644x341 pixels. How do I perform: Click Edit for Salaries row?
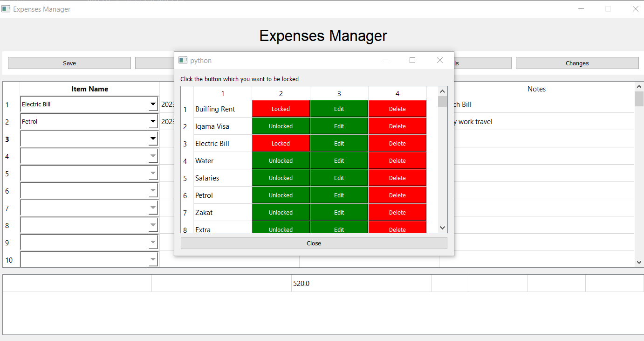click(x=339, y=178)
